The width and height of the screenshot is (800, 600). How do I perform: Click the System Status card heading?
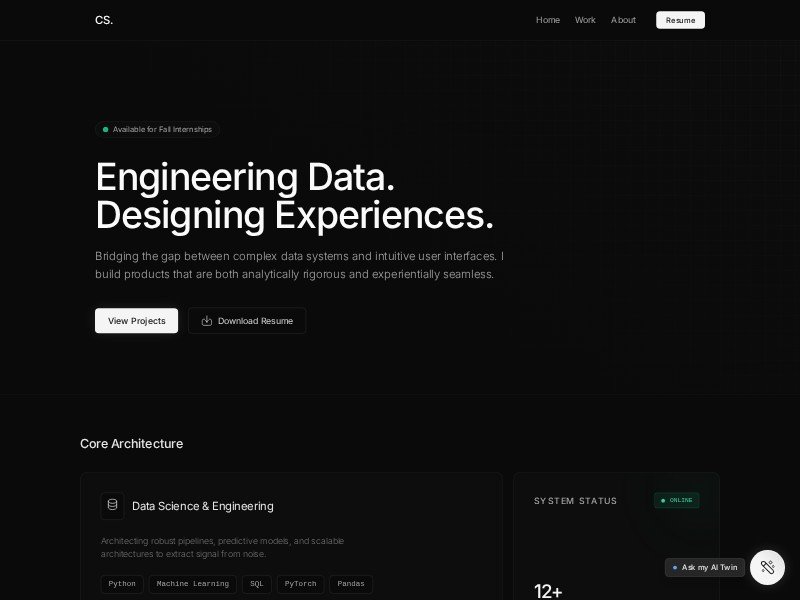click(575, 501)
